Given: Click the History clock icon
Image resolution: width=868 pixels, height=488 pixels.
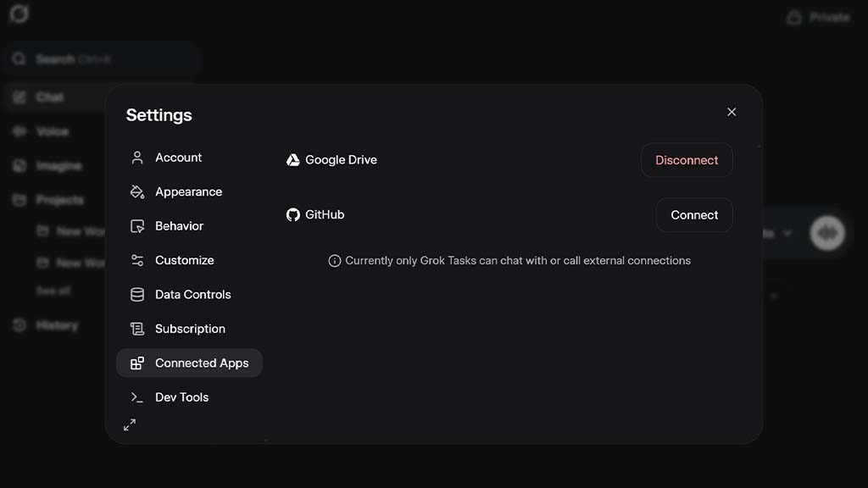Looking at the screenshot, I should point(19,324).
